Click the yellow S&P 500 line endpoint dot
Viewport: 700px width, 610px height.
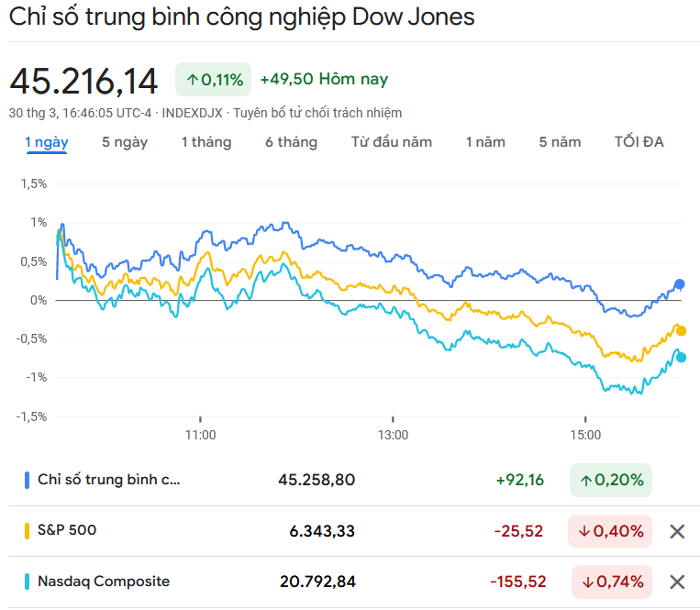click(x=681, y=331)
